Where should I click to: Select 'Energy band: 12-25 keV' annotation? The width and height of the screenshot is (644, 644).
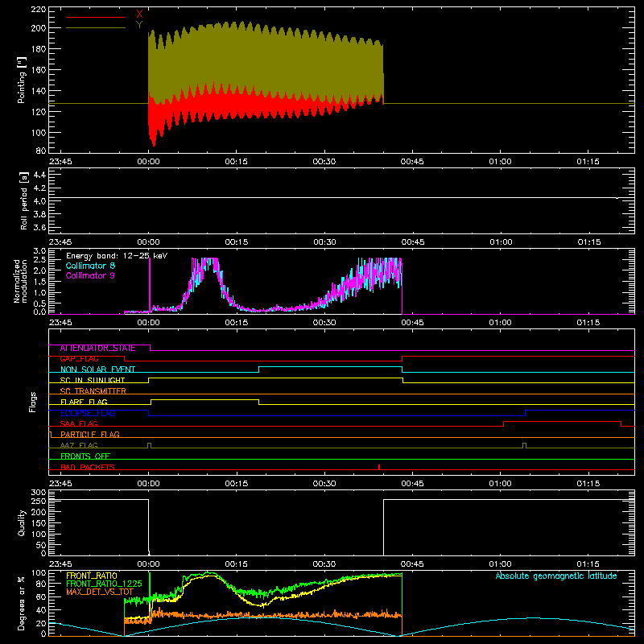tap(117, 256)
